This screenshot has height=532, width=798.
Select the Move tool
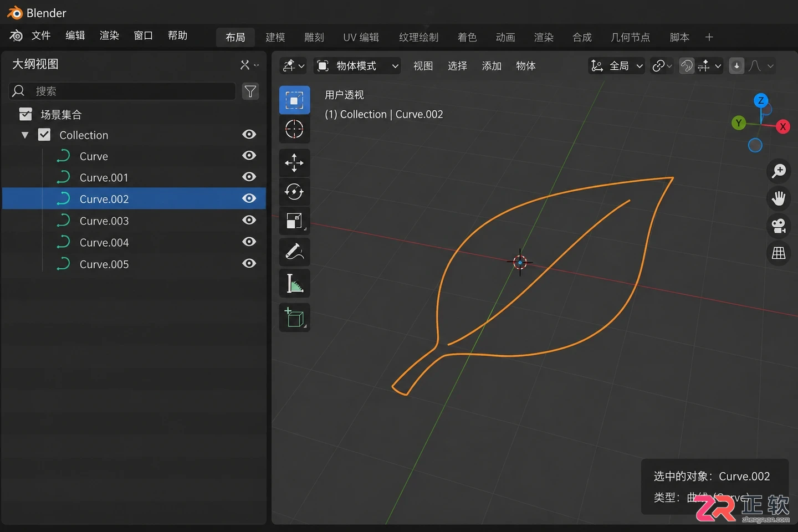[x=294, y=163]
